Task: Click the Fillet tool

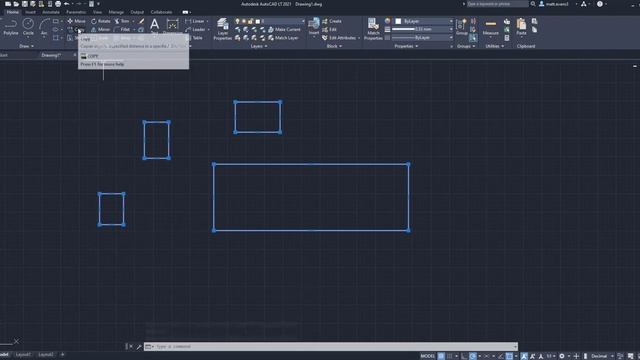Action: click(122, 29)
